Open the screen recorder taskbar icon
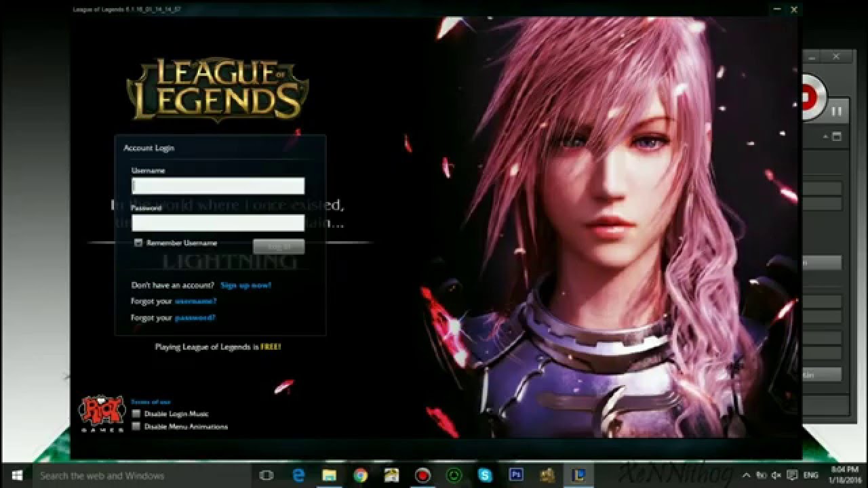Image resolution: width=868 pixels, height=488 pixels. click(422, 476)
